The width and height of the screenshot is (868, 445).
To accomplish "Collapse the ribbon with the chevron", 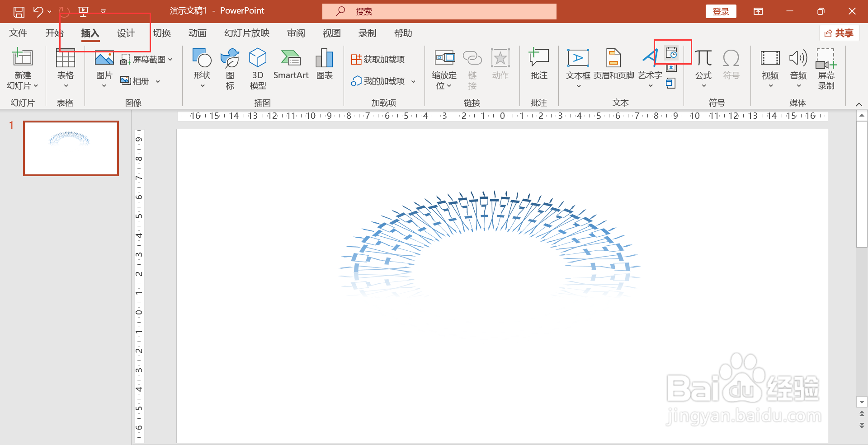I will [x=859, y=104].
